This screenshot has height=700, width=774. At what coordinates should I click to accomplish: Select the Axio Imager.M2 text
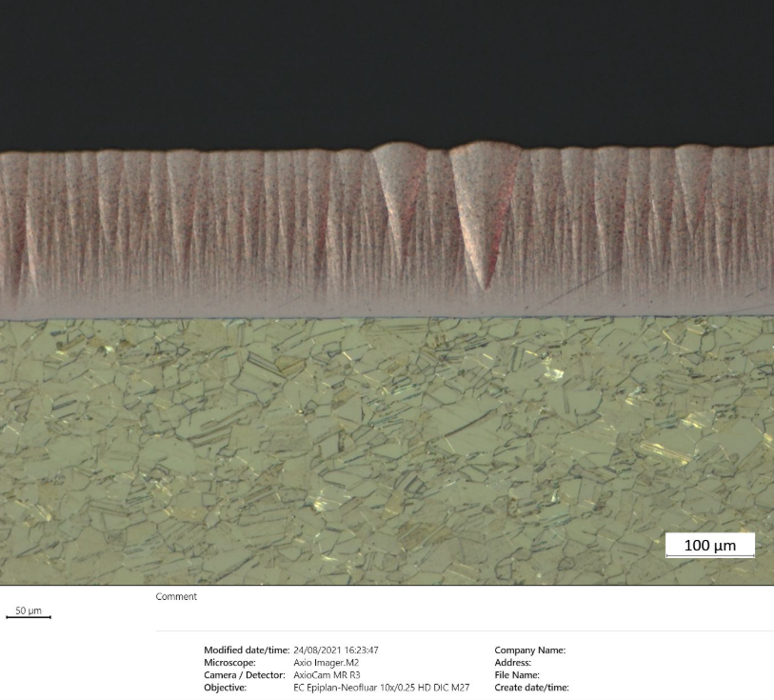327,663
